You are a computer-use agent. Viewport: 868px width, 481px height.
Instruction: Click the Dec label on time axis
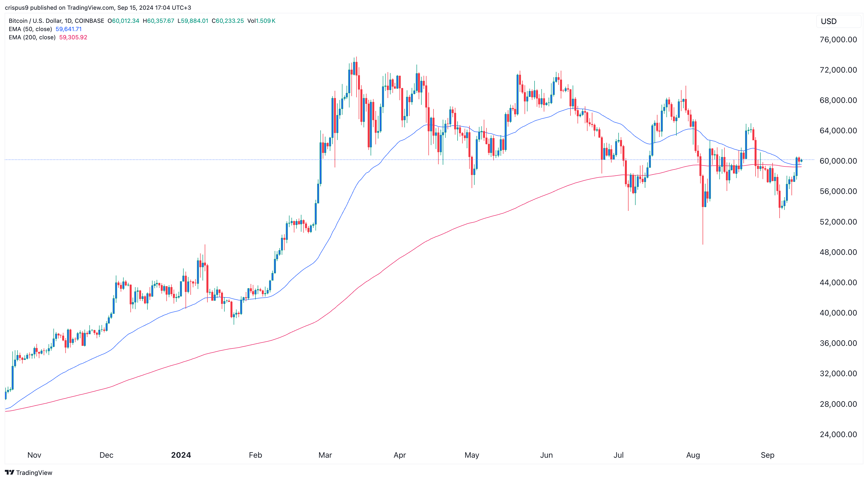106,455
